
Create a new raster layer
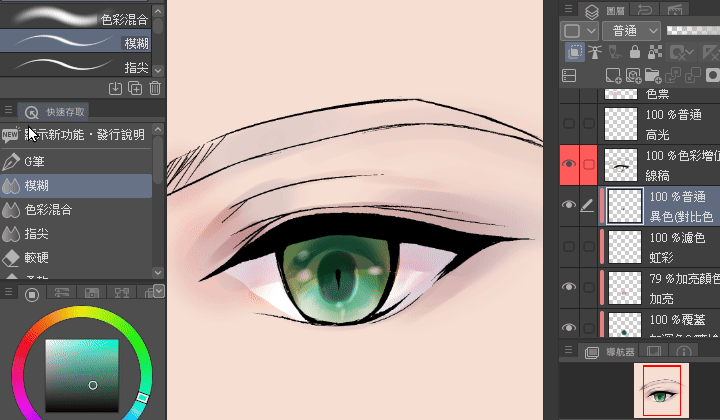click(613, 76)
